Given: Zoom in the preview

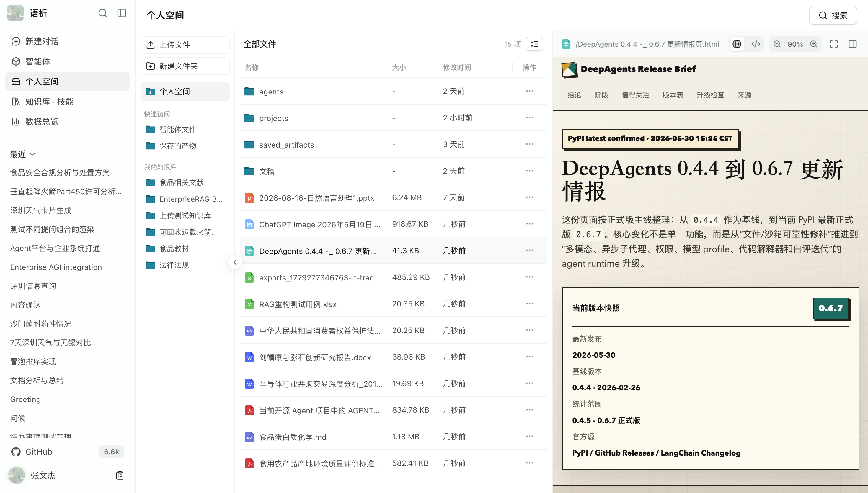Looking at the screenshot, I should (814, 44).
